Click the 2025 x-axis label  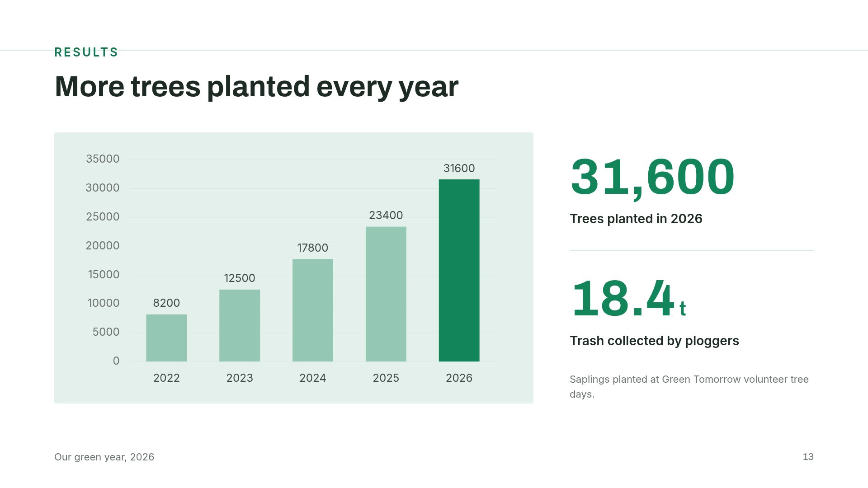386,378
